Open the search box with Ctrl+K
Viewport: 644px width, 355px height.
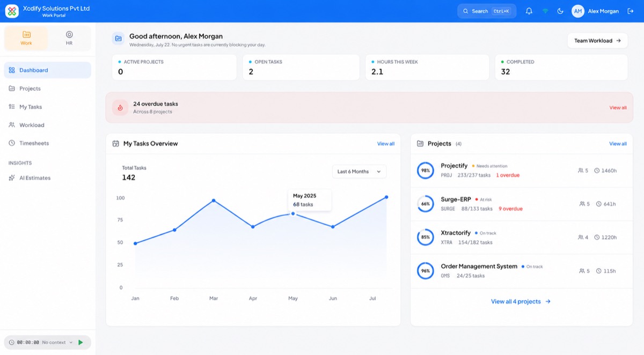[x=487, y=11]
